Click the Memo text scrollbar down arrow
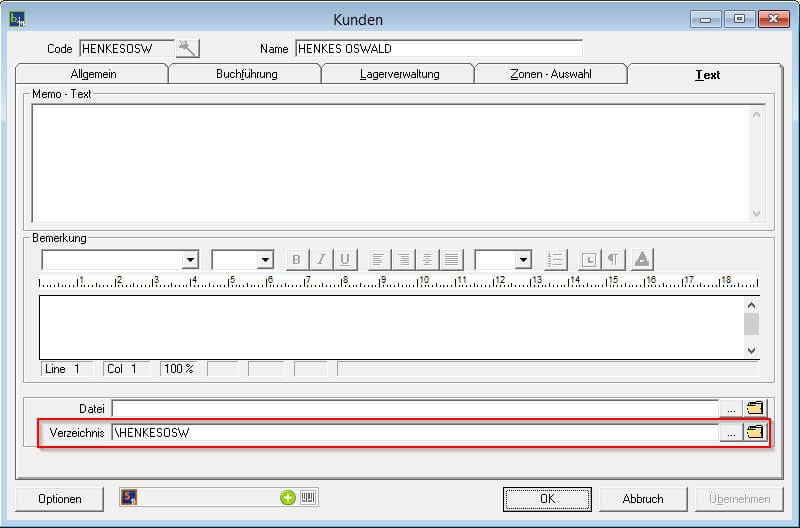800x528 pixels. [757, 214]
